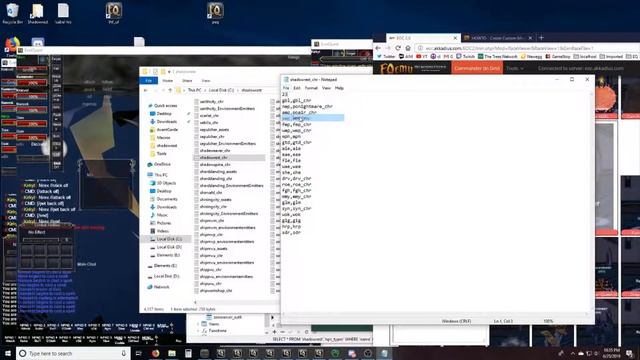Viewport: 640px width, 360px height.
Task: Click the browser back button
Action: (x=378, y=48)
